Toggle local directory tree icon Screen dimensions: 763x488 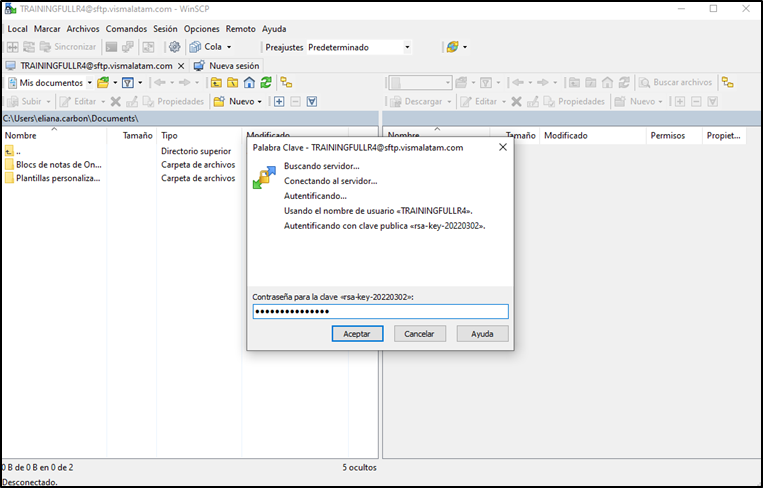(x=286, y=83)
